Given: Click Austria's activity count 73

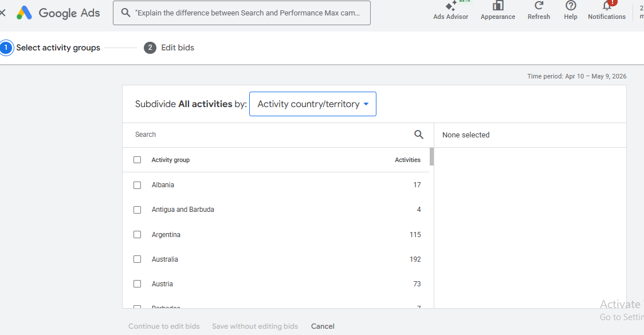Looking at the screenshot, I should click(x=417, y=283).
